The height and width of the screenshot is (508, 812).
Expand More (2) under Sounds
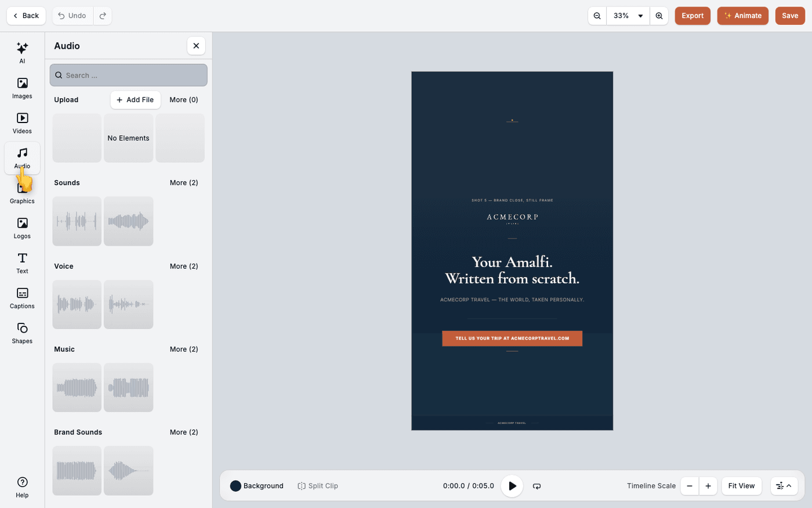click(x=184, y=183)
